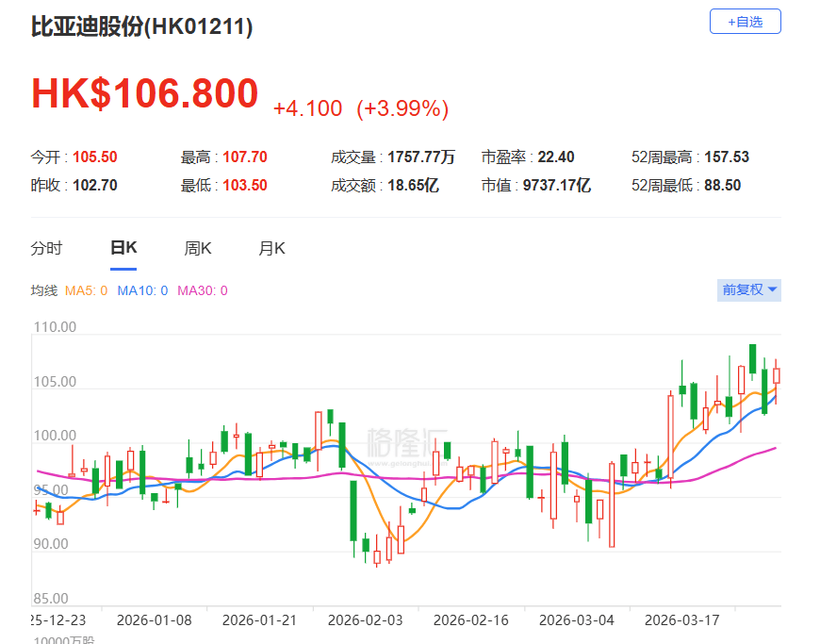Viewport: 820px width, 644px height.
Task: Click the 52周最高 value 157.53
Action: [x=727, y=156]
